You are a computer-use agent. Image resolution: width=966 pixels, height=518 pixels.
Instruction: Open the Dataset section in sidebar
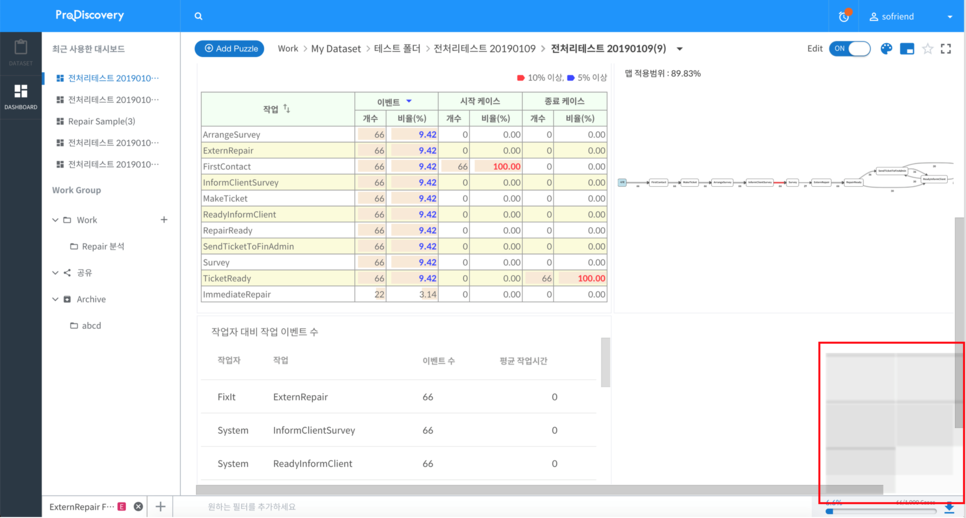point(20,53)
